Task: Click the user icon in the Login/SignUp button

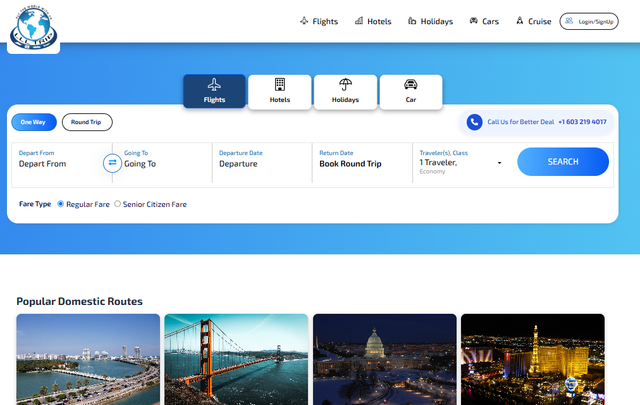Action: click(569, 21)
